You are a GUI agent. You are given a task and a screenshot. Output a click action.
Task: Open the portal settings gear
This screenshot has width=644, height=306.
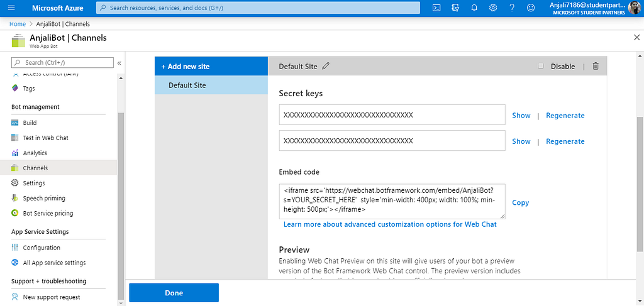493,8
